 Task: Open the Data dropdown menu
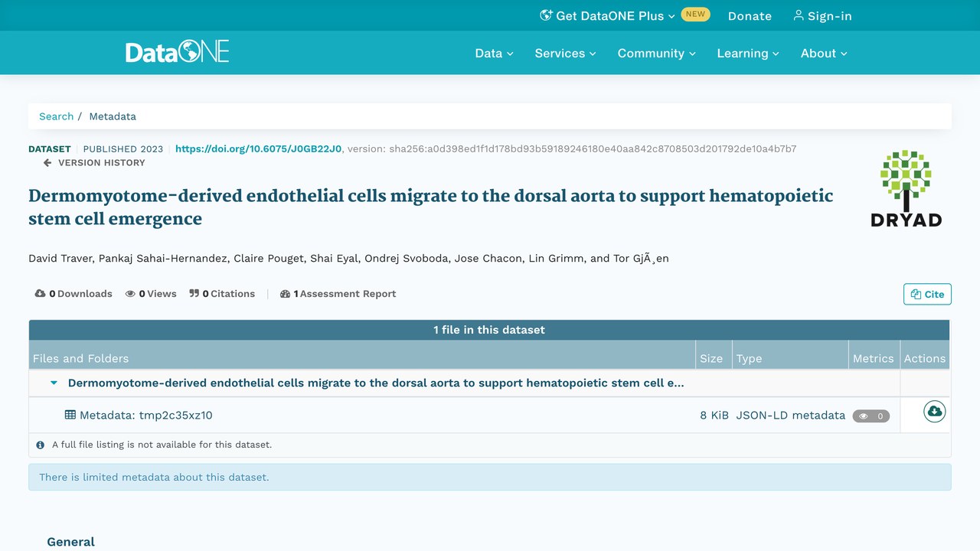click(494, 53)
